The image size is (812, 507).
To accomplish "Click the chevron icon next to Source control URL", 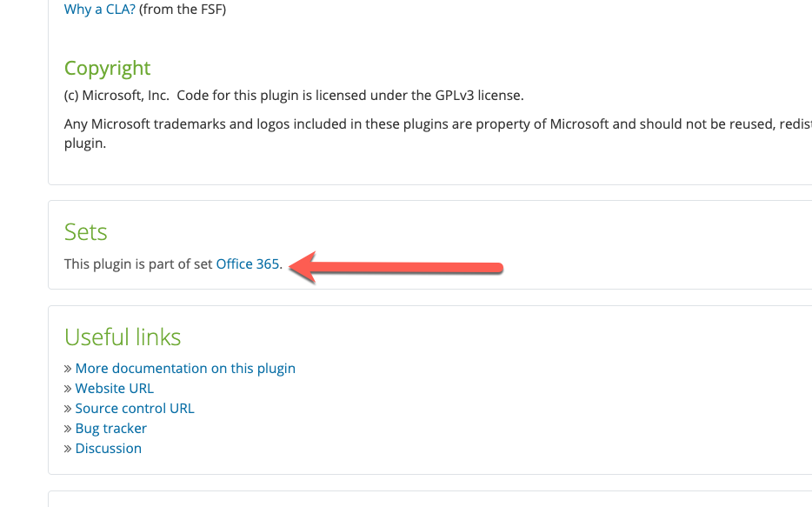I will coord(68,408).
